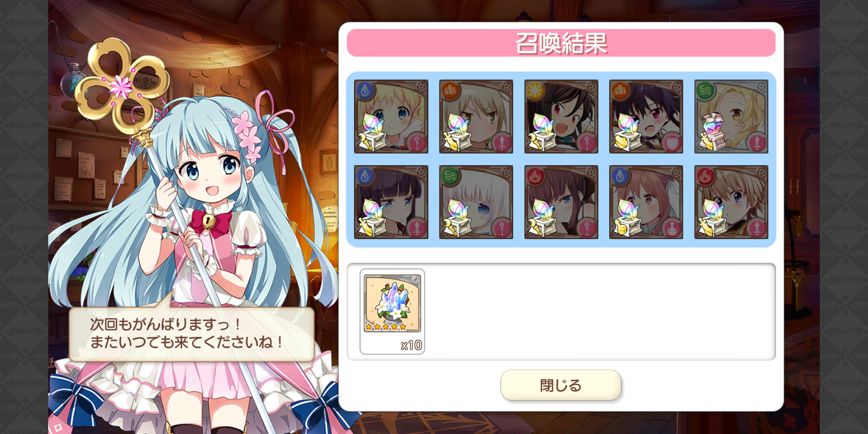The width and height of the screenshot is (868, 434).
Task: Tap the earth-element dark-haired shield character card
Action: point(646,117)
